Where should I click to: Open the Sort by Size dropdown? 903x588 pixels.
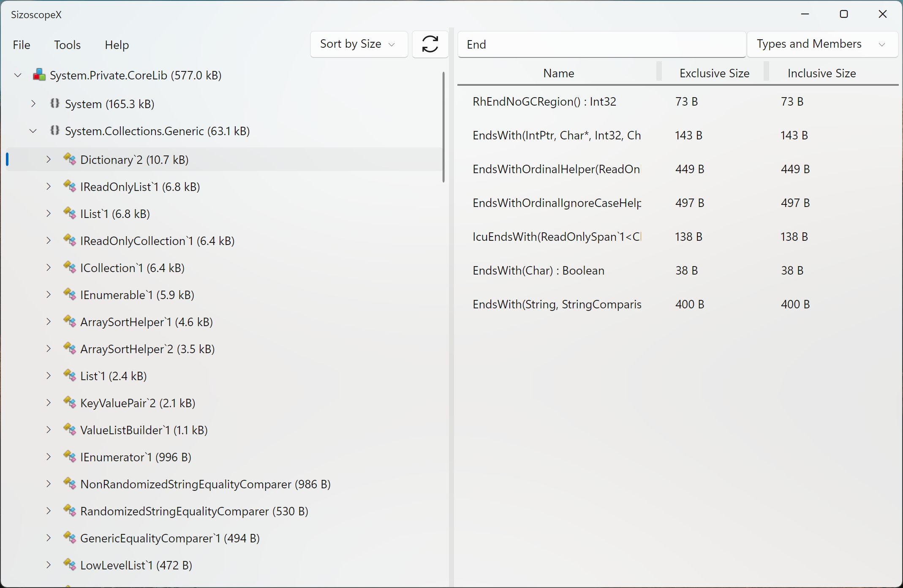pyautogui.click(x=359, y=44)
